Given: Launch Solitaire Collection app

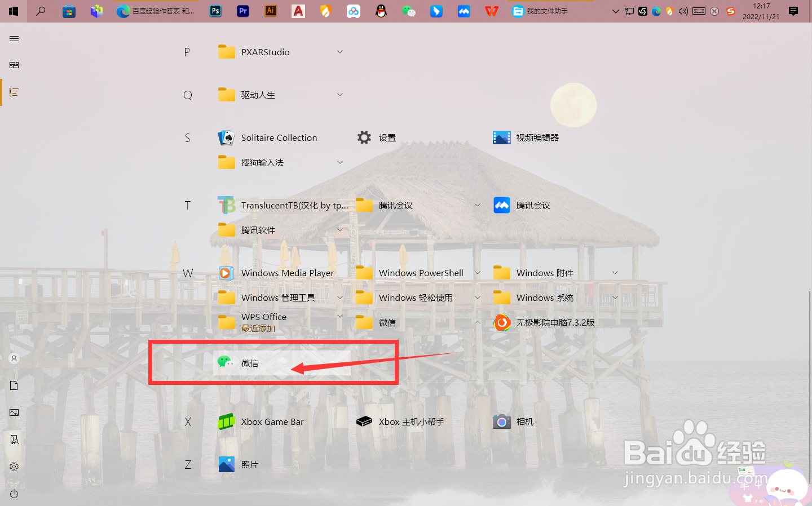Looking at the screenshot, I should [x=282, y=137].
